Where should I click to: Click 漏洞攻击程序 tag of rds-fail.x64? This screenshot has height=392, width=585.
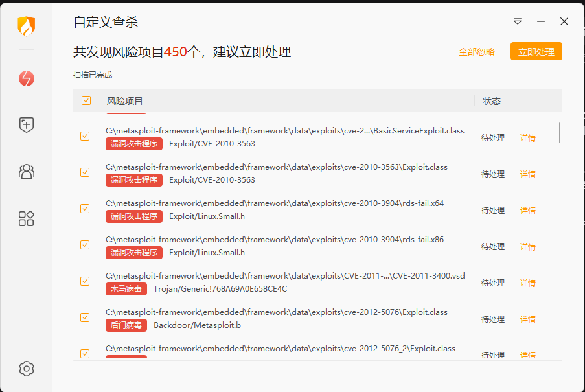tap(134, 216)
